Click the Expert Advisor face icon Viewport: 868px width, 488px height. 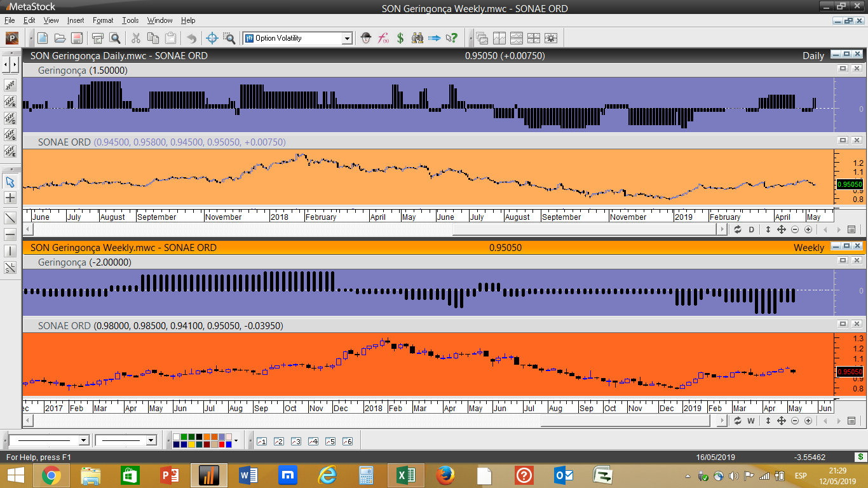tap(365, 38)
